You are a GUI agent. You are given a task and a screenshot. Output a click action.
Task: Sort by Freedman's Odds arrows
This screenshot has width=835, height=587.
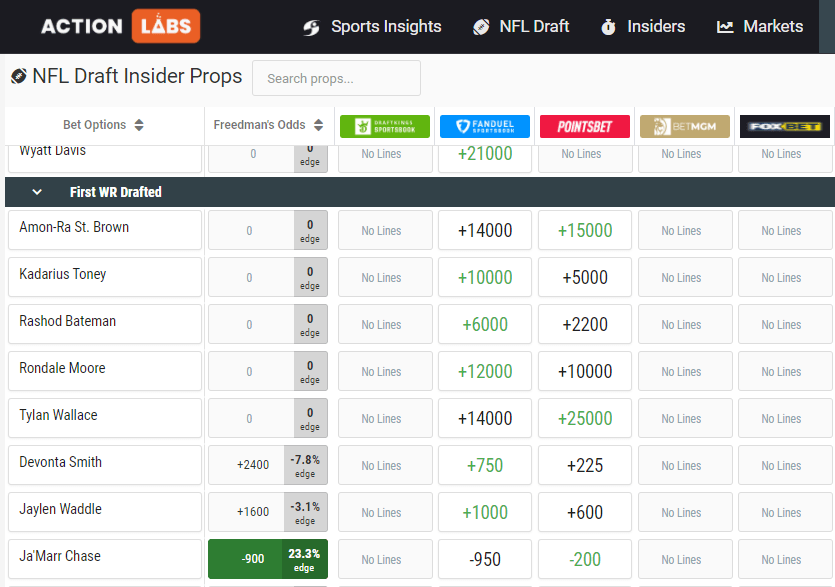tap(318, 125)
